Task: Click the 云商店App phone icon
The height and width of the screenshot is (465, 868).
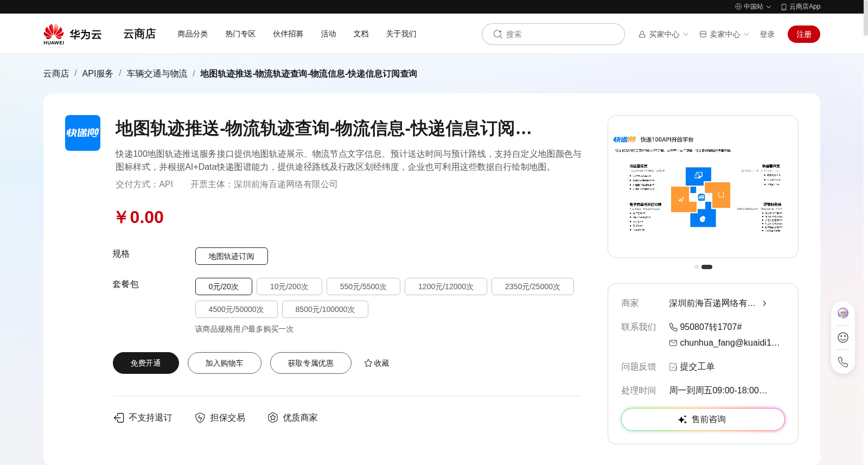Action: pos(784,7)
